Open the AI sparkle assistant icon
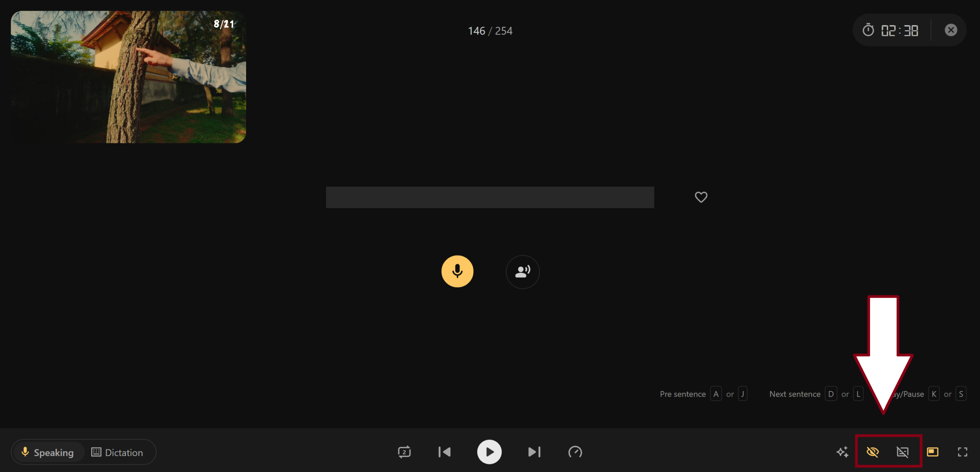The height and width of the screenshot is (472, 980). (x=842, y=452)
